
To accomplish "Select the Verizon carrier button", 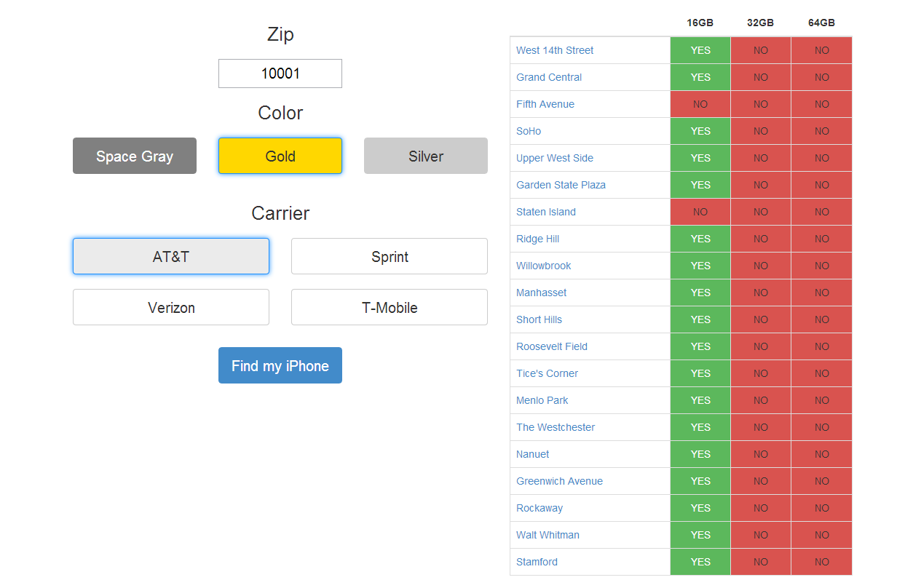I will tap(171, 307).
